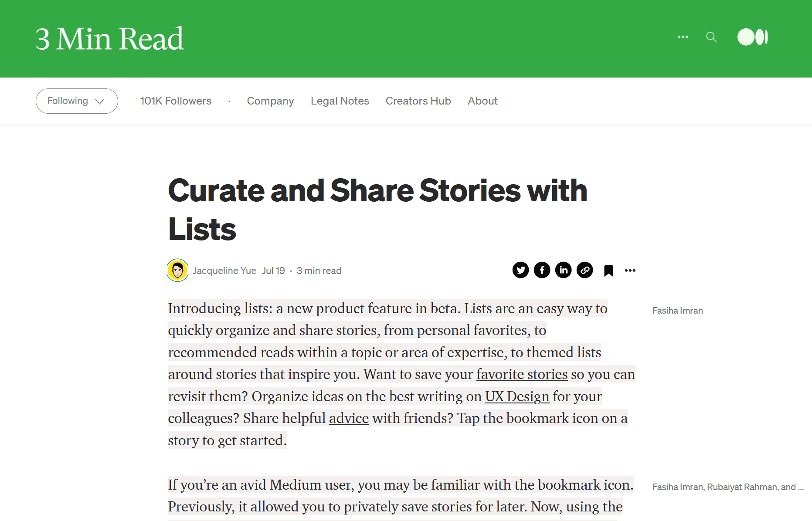The height and width of the screenshot is (521, 812).
Task: Click the '3 min read' text
Action: point(319,271)
